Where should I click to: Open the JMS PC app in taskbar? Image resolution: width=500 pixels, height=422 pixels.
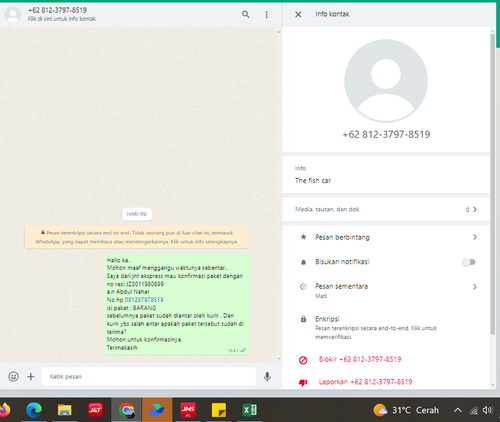[188, 410]
